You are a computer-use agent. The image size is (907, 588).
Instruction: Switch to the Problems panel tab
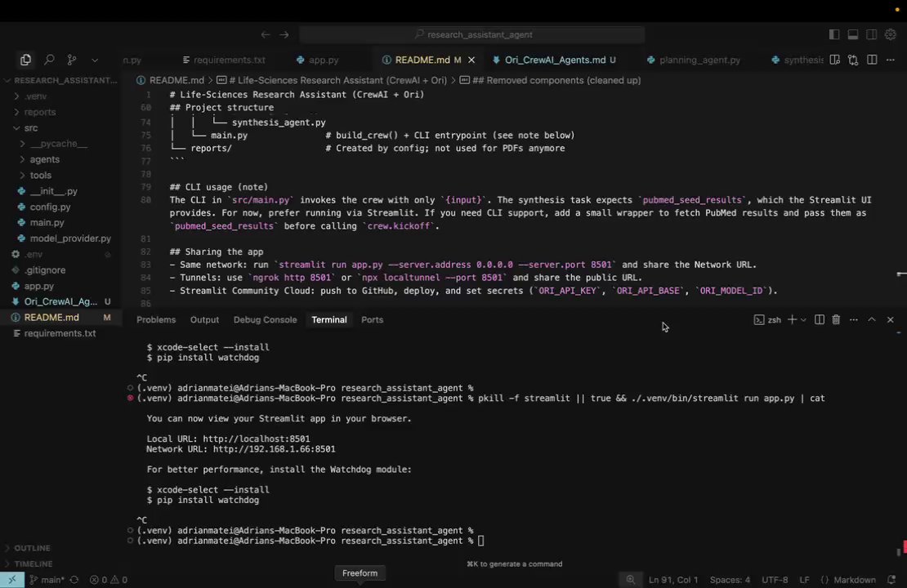coord(156,320)
